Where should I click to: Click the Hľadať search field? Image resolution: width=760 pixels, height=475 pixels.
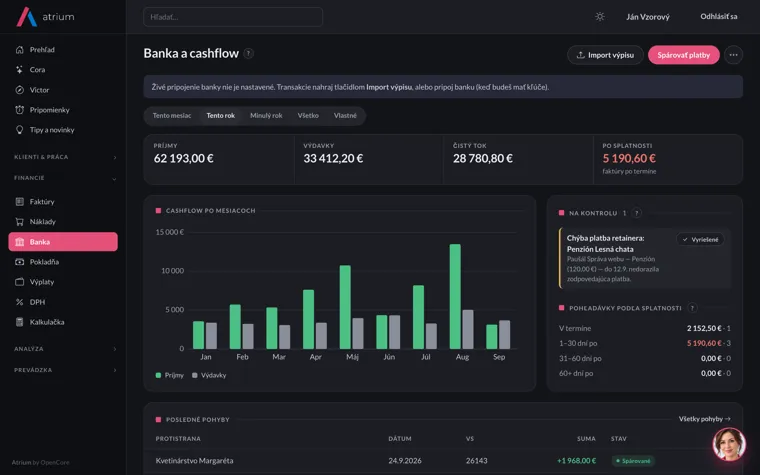pos(233,17)
